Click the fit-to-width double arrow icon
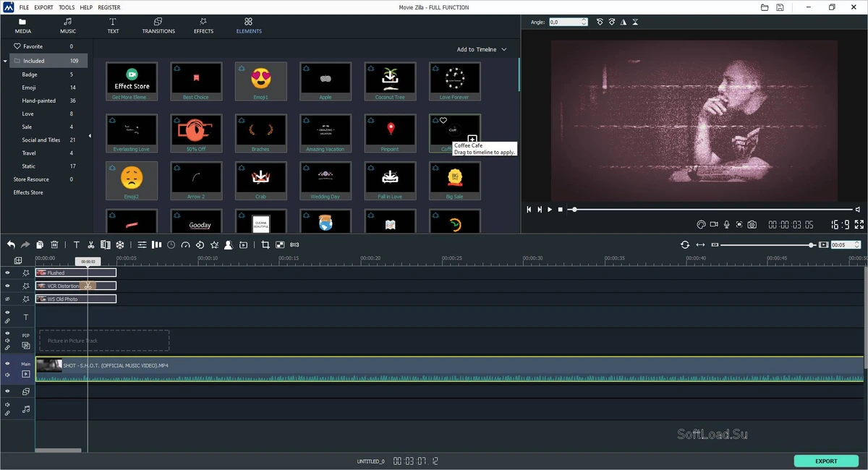The image size is (868, 470). [700, 245]
